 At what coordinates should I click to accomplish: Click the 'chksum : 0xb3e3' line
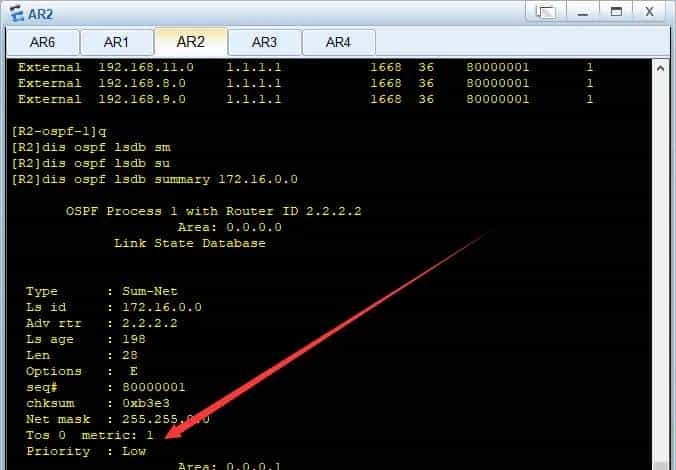[97, 403]
